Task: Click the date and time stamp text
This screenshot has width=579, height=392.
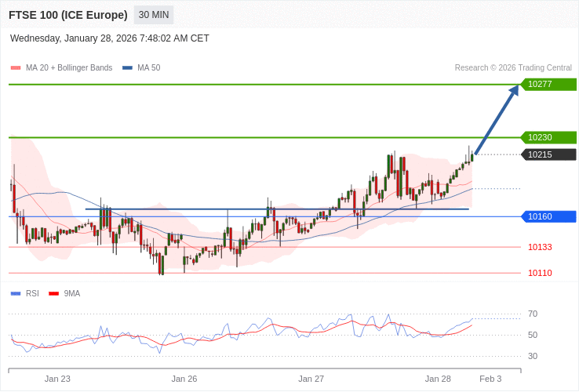Action: [x=110, y=38]
